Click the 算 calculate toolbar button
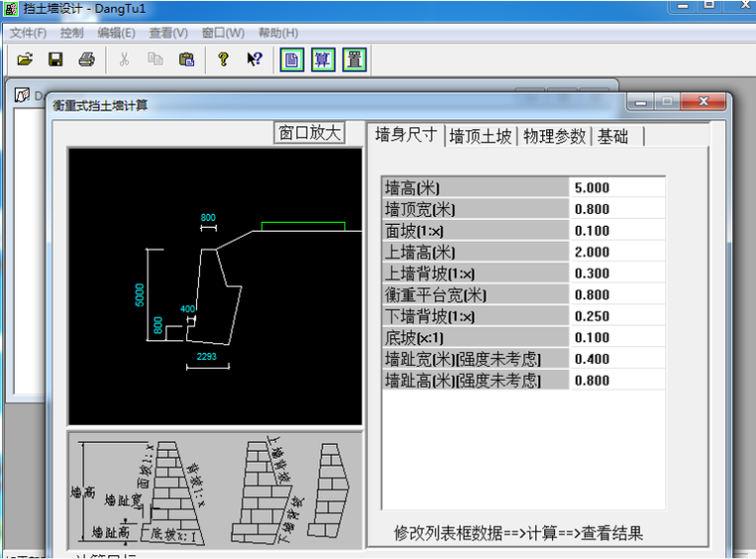 point(323,60)
